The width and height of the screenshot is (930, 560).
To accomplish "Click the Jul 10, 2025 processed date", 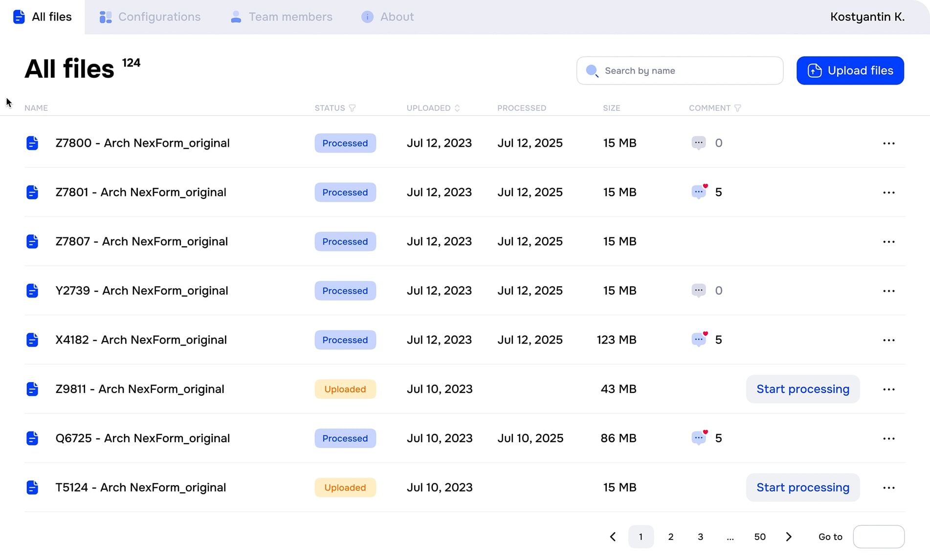I will [530, 438].
